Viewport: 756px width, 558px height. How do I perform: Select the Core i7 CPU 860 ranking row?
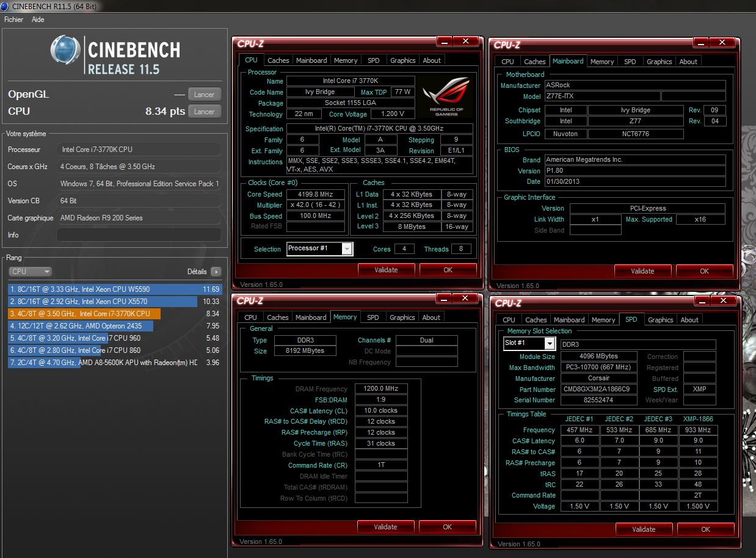(x=115, y=350)
